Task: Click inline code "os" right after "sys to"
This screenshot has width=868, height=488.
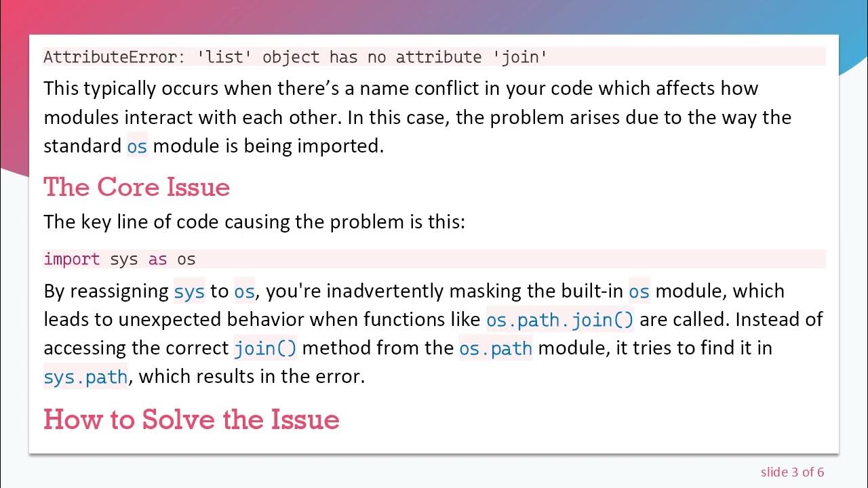Action: coord(244,291)
